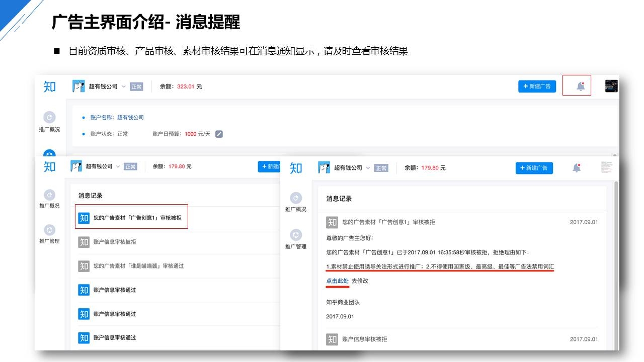Open the 推广管理 icon in the message list window
The height and width of the screenshot is (362, 644).
click(x=49, y=230)
